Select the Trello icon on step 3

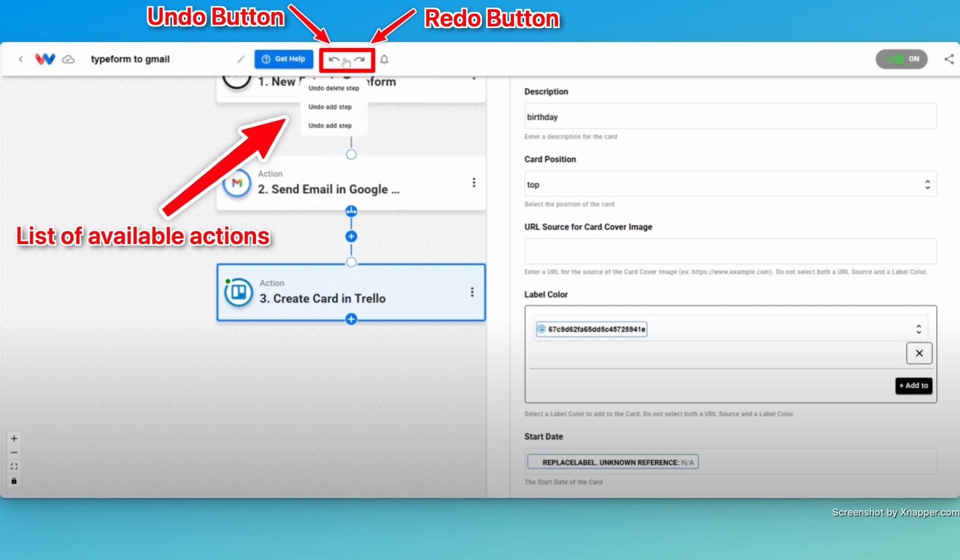237,291
